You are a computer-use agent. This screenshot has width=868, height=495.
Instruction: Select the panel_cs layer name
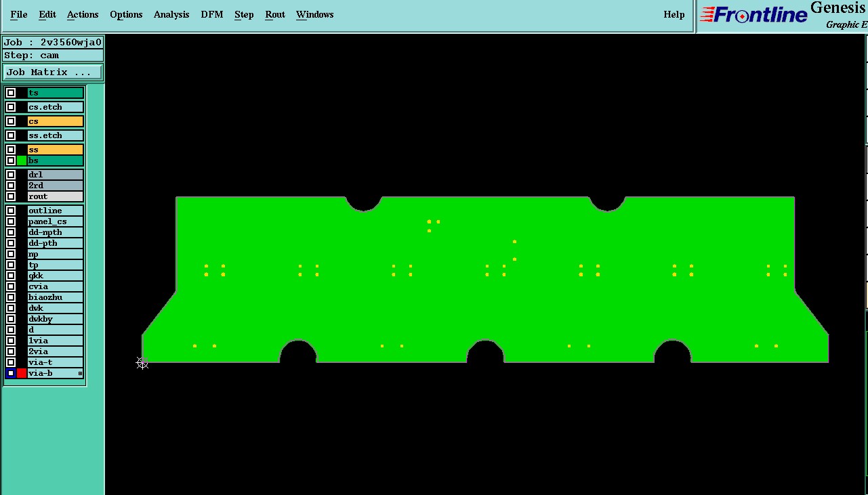(56, 221)
